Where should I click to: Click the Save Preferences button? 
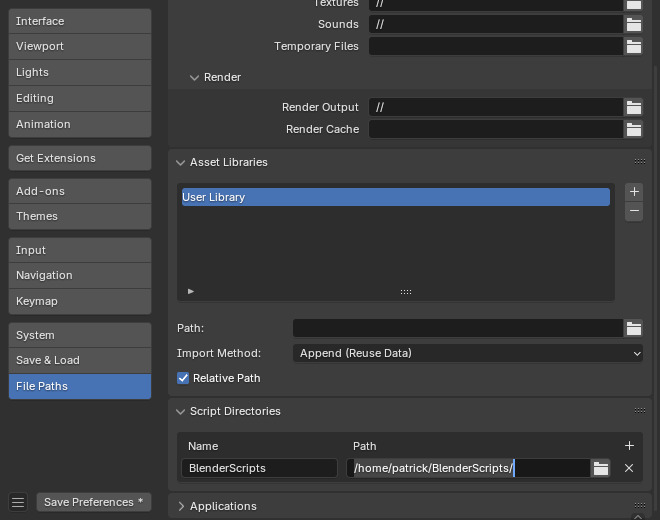click(94, 502)
